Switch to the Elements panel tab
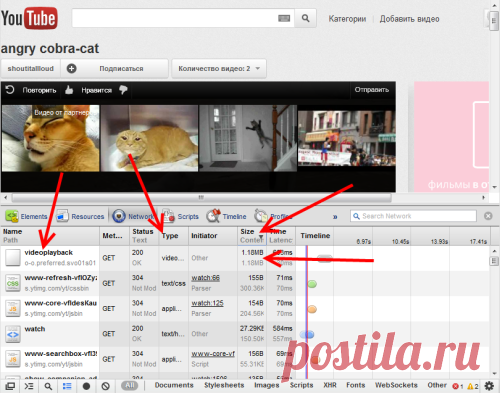This screenshot has height=393, width=500. point(27,216)
